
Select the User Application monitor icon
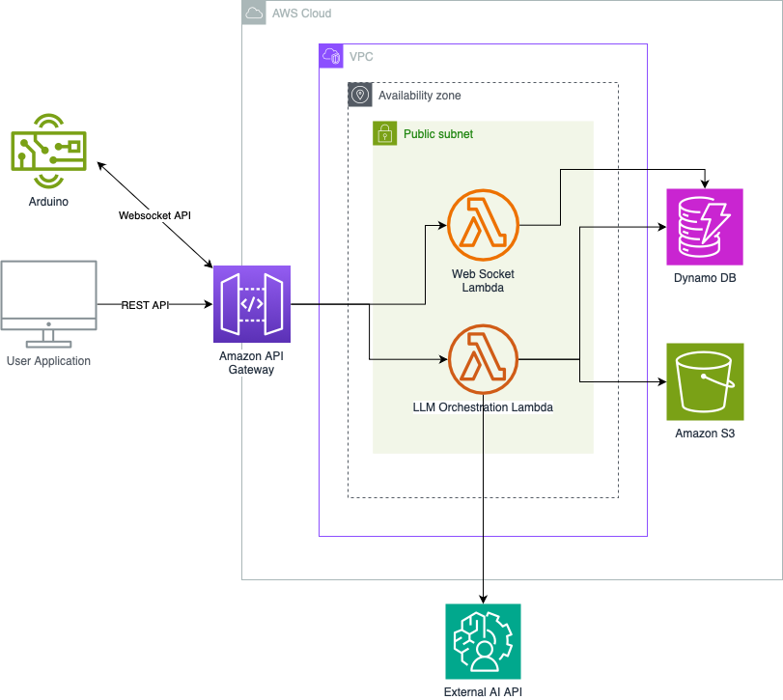(48, 303)
